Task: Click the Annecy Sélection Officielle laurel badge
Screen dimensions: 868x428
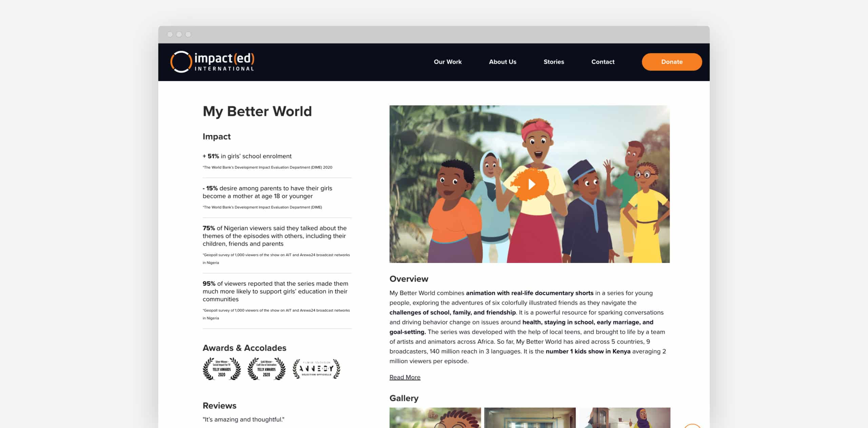Action: [x=315, y=369]
